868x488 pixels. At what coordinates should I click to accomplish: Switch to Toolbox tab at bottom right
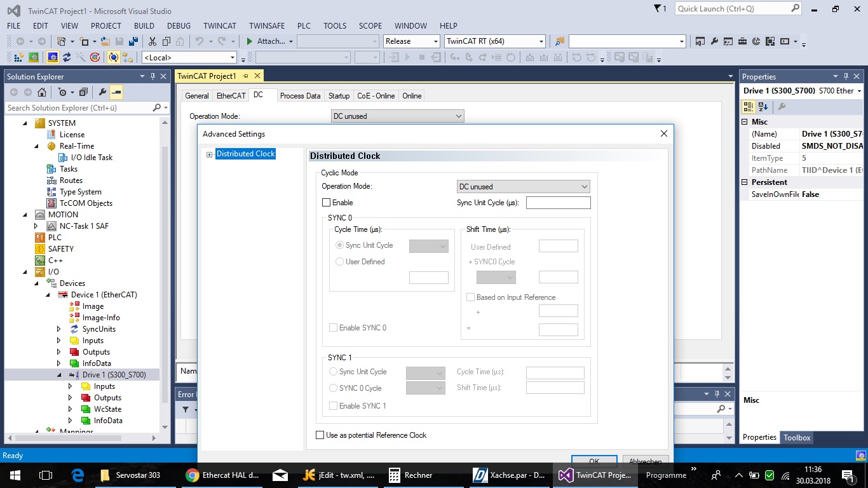tap(797, 438)
